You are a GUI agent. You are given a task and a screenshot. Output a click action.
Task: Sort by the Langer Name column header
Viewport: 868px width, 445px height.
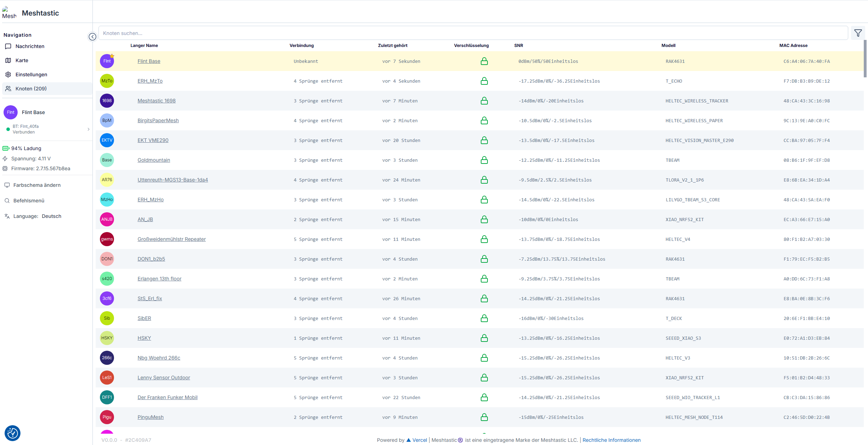point(144,46)
